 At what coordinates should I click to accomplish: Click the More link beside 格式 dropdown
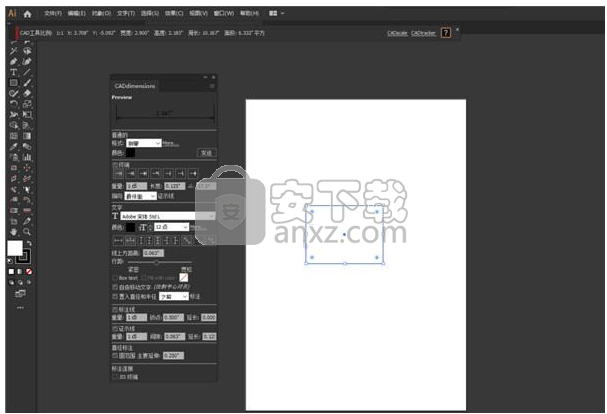pyautogui.click(x=171, y=144)
